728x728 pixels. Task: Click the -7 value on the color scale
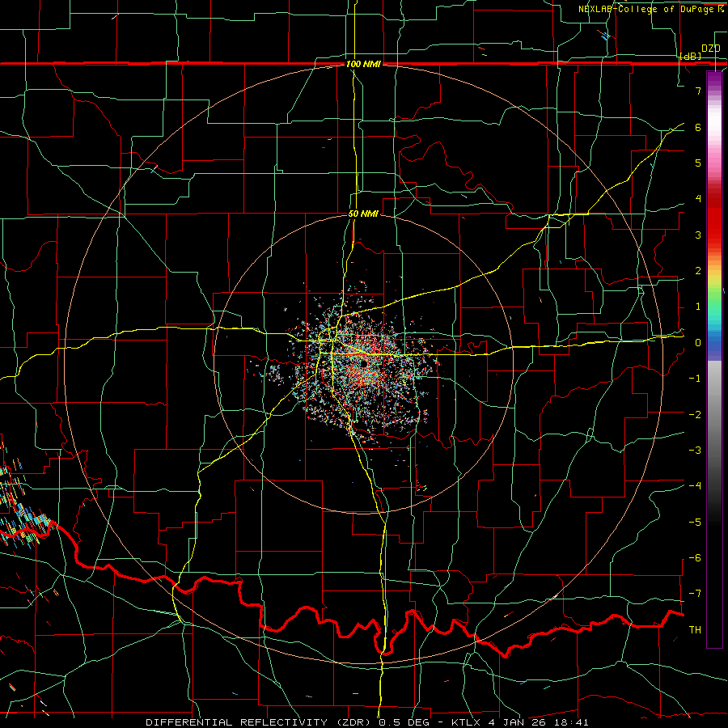coord(695,594)
